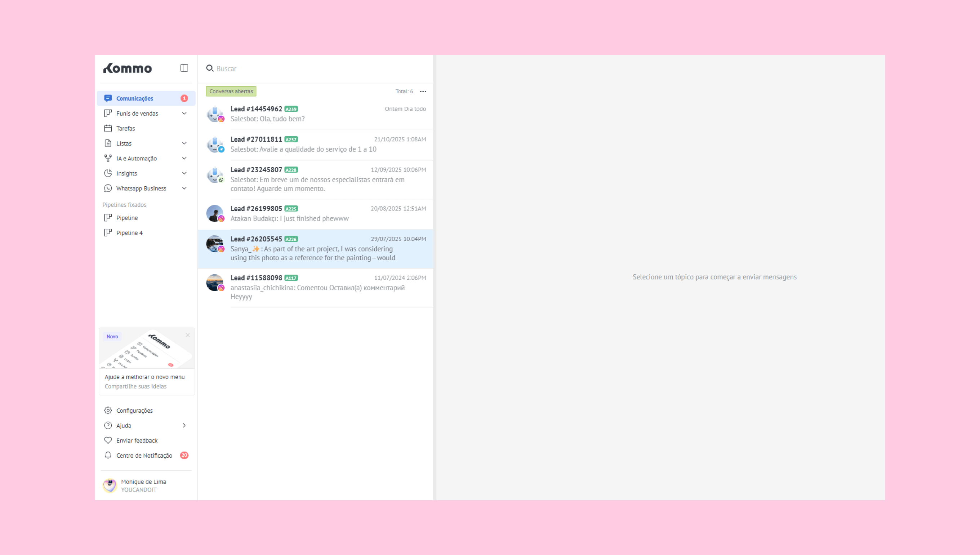Dismiss the Novo menu promo card
Viewport: 980px width, 555px height.
click(187, 335)
